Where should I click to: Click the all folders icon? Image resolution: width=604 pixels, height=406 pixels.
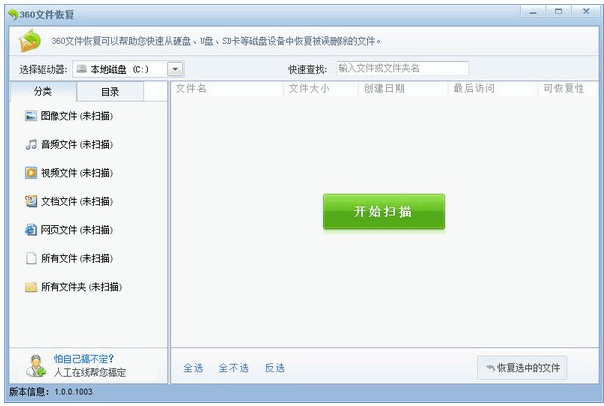31,287
